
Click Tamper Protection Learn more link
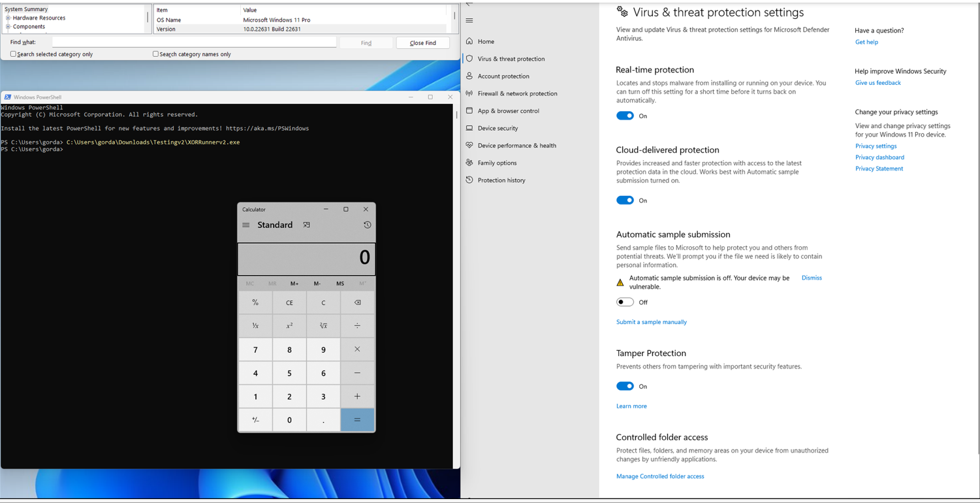pos(631,406)
